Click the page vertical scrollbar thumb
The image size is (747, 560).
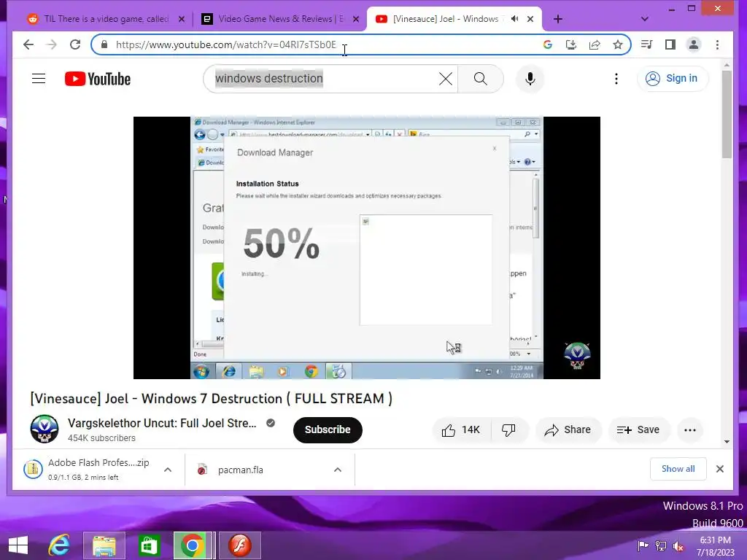click(x=727, y=114)
